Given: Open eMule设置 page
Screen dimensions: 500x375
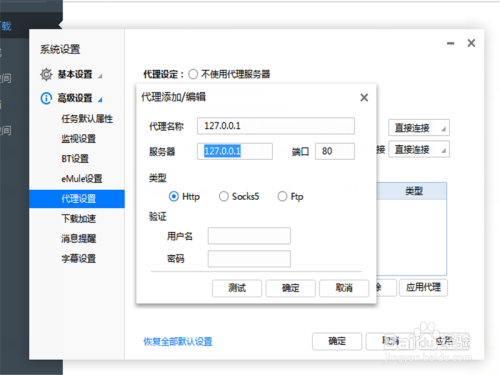Looking at the screenshot, I should click(x=82, y=179).
